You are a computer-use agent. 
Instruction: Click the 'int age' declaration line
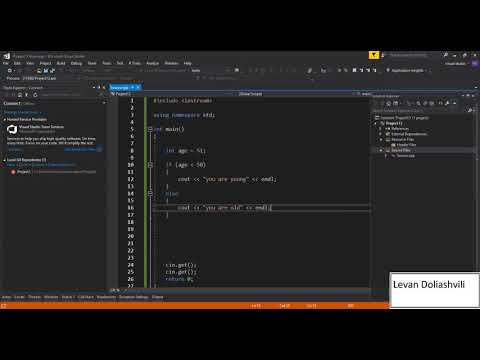coord(186,151)
